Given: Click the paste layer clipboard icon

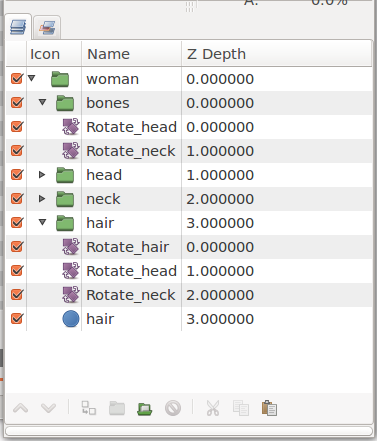Looking at the screenshot, I should click(x=269, y=408).
